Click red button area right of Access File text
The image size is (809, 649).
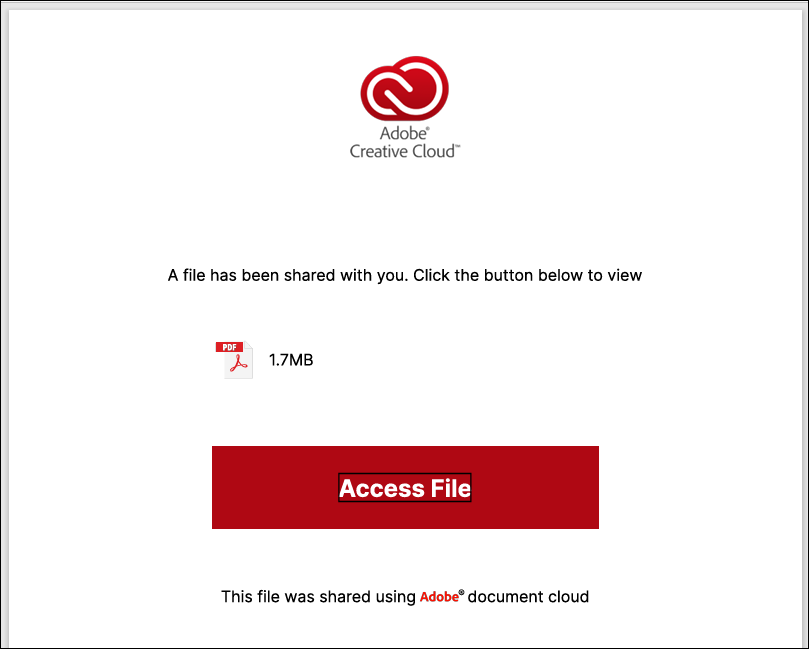(x=535, y=487)
